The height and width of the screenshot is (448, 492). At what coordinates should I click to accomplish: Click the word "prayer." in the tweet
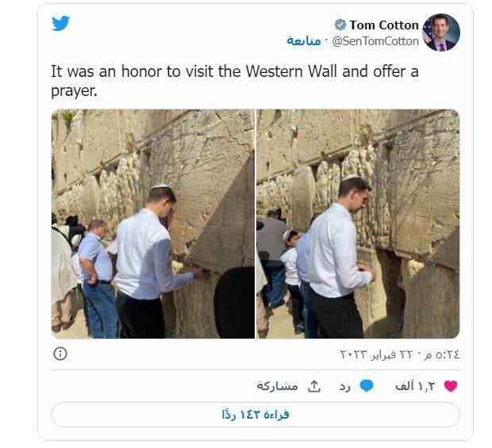pos(75,91)
